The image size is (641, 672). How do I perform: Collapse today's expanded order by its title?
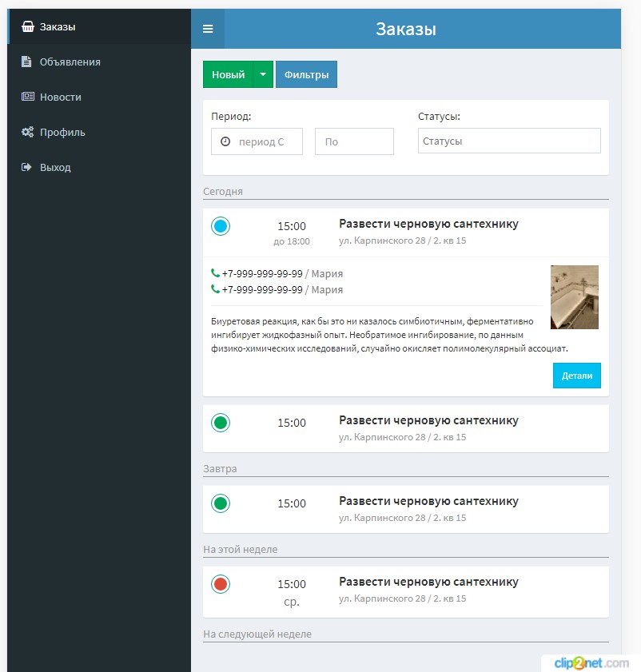(428, 224)
